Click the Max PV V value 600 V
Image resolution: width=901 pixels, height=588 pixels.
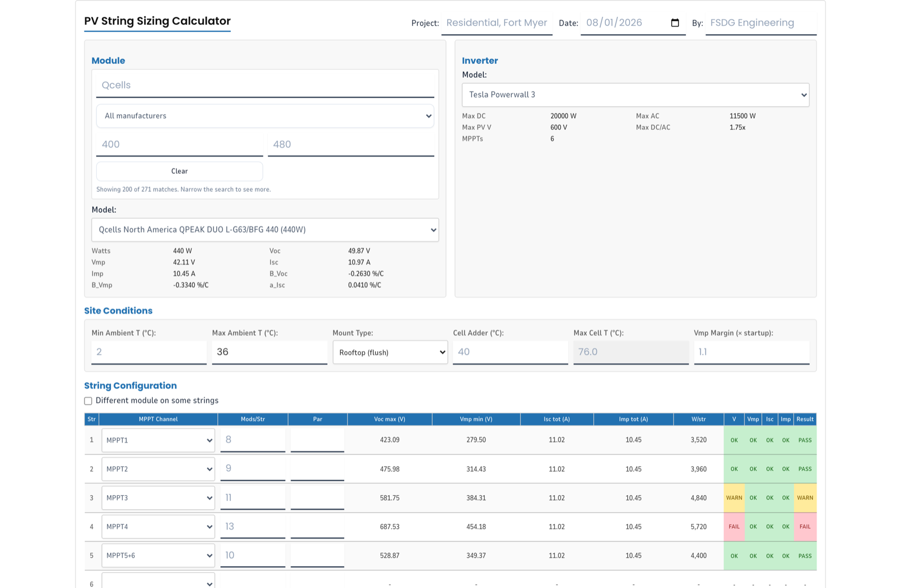tap(559, 128)
